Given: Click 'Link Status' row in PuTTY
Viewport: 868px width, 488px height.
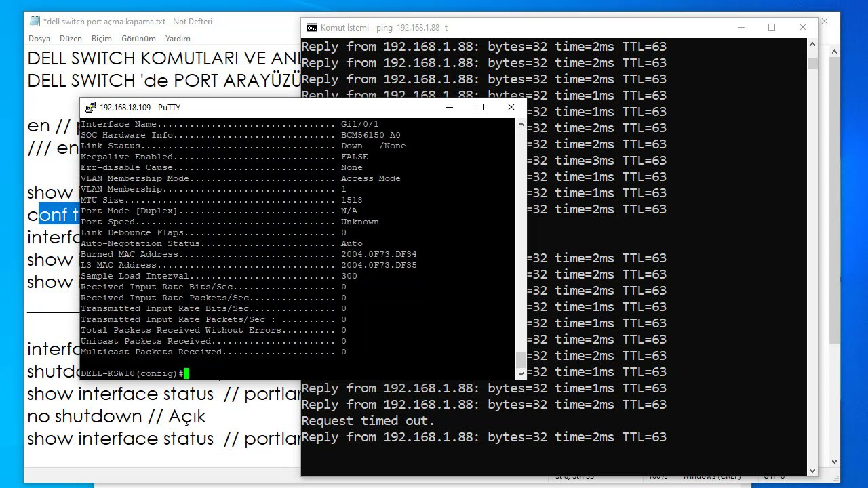Looking at the screenshot, I should coord(243,146).
